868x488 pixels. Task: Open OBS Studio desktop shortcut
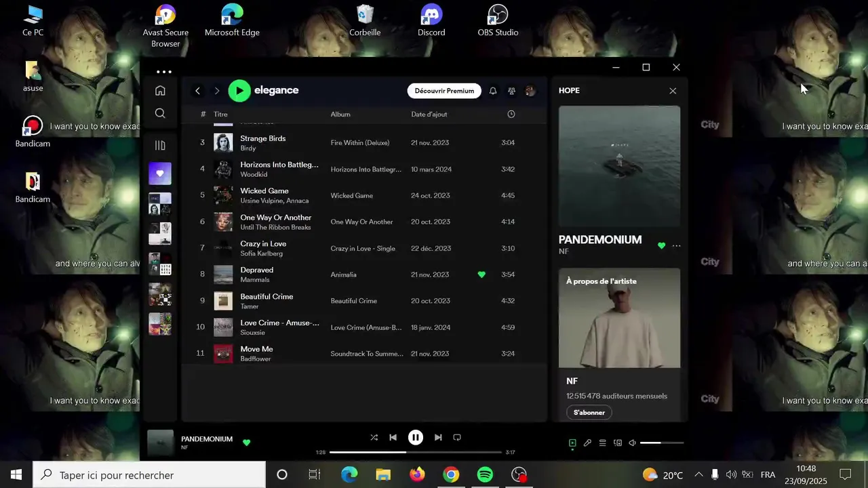point(498,20)
